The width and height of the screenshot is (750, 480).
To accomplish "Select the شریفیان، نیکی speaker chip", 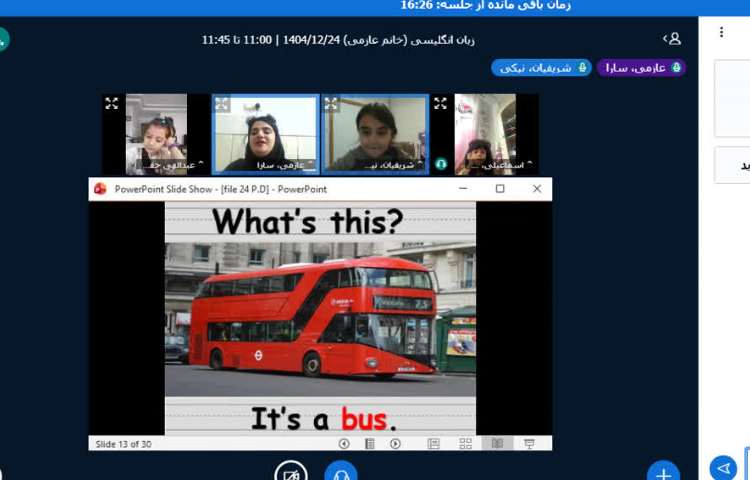I will tap(541, 68).
